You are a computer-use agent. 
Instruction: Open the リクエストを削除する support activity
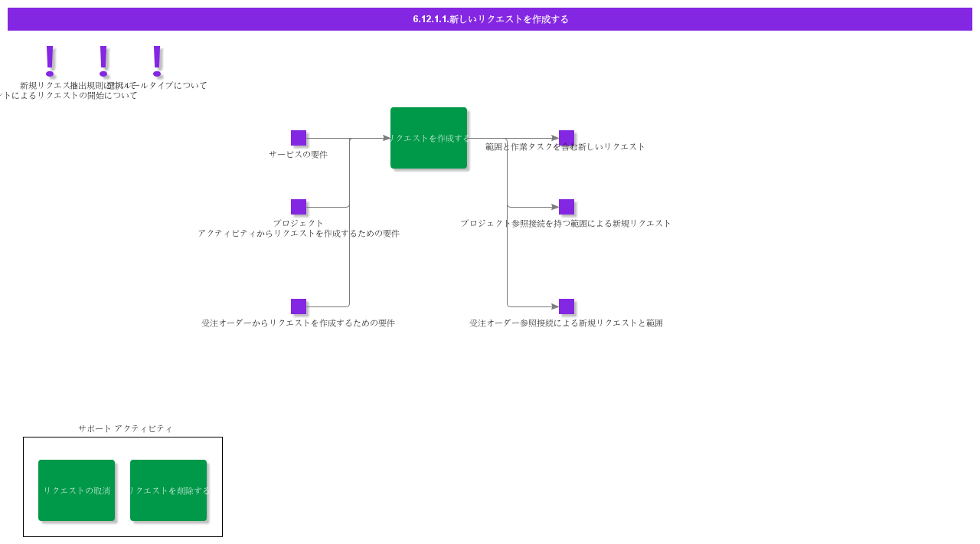(168, 490)
